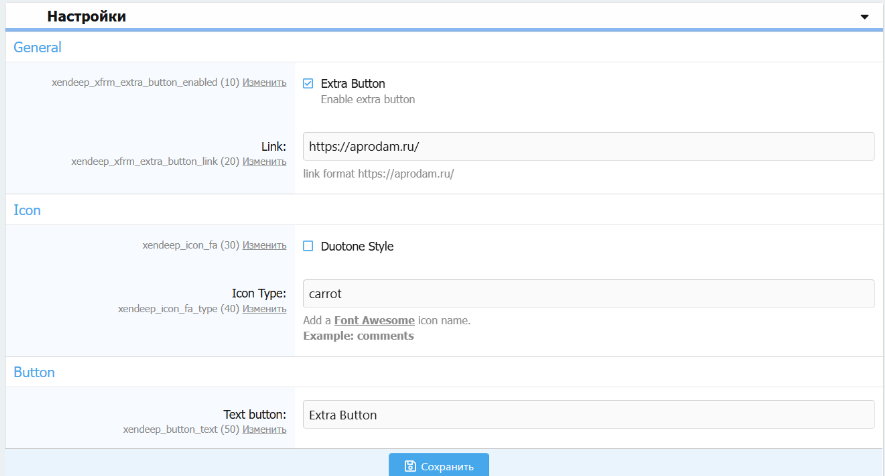Click Изменить next to xendeep_icon_fa_type
The height and width of the screenshot is (476, 885).
[264, 309]
